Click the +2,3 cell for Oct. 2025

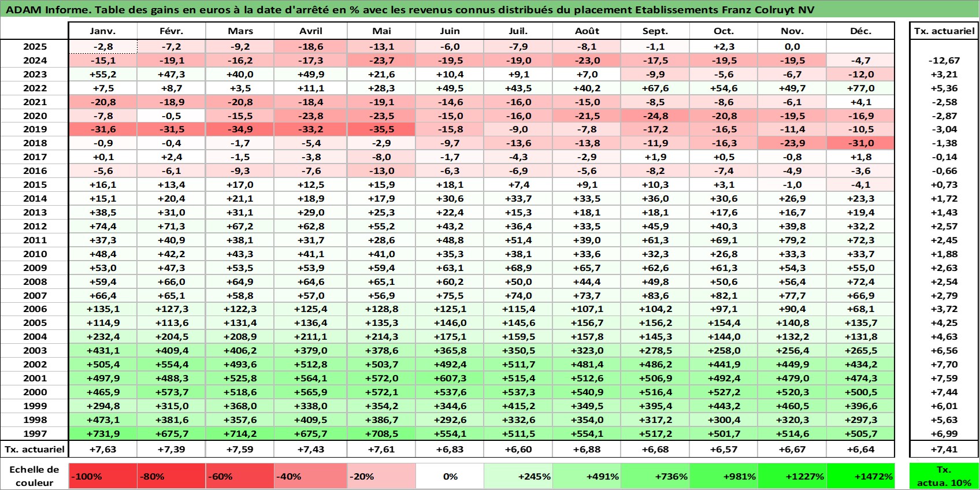pyautogui.click(x=723, y=47)
